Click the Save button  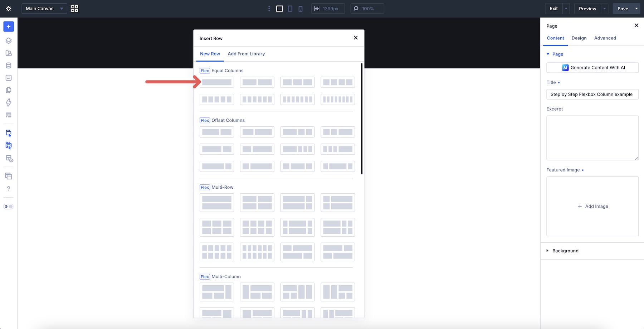623,9
